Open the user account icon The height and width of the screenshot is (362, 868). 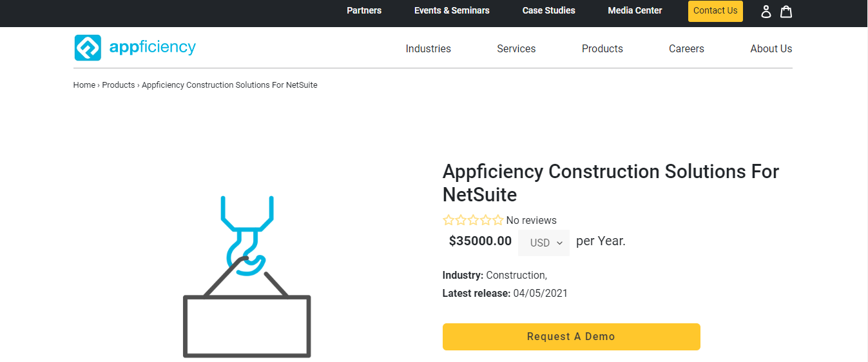click(x=766, y=12)
